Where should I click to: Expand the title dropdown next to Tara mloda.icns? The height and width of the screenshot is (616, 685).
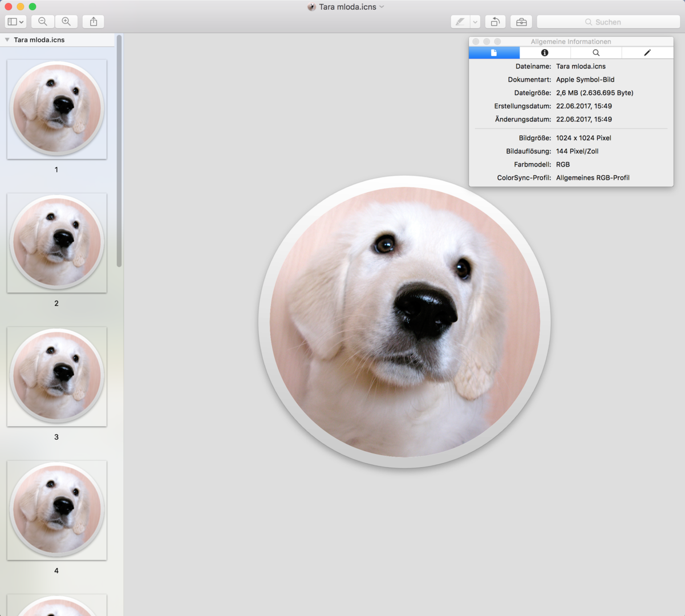click(382, 7)
